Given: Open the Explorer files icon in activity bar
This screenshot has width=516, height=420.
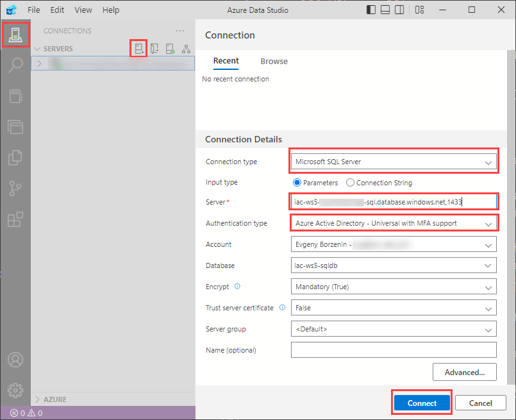Looking at the screenshot, I should click(15, 158).
